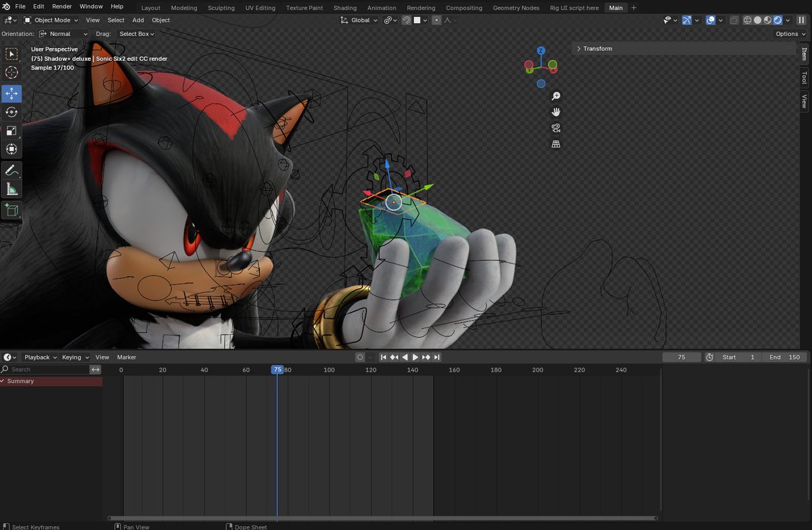Switch to solid viewport shading

pyautogui.click(x=758, y=20)
